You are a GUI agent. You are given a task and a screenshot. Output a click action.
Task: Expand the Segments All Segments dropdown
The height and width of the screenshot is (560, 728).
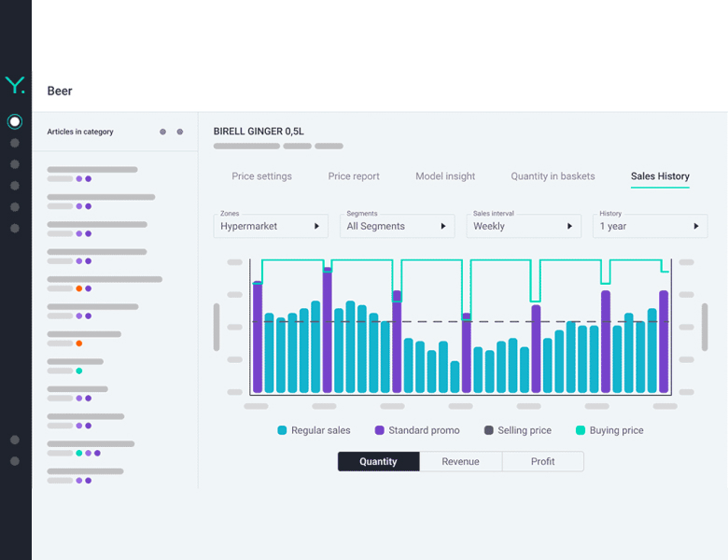pos(397,226)
